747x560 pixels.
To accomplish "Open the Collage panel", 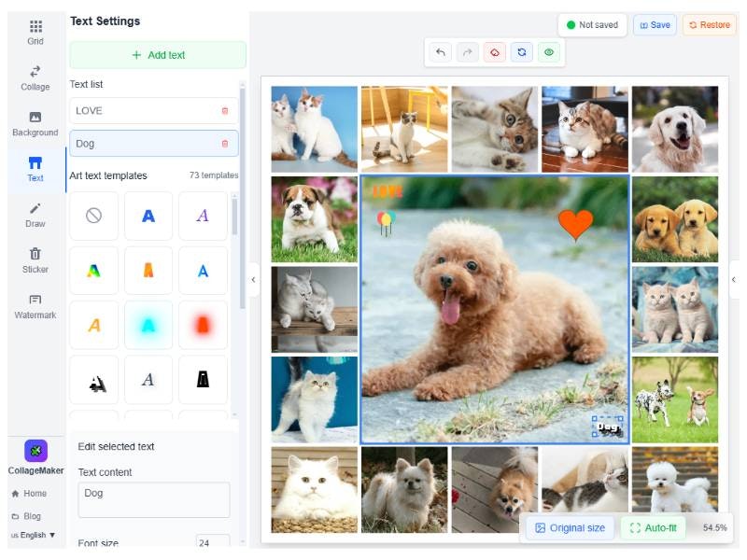I will (35, 75).
